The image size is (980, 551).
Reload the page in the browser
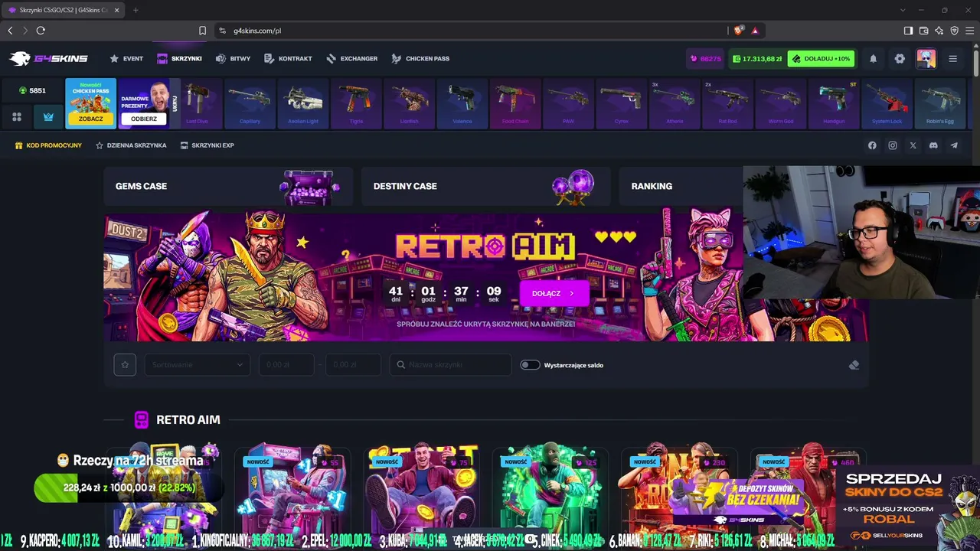41,31
